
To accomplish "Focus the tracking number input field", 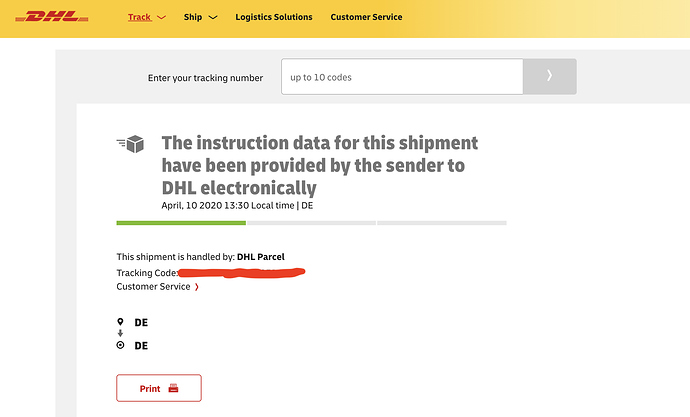I will 401,77.
